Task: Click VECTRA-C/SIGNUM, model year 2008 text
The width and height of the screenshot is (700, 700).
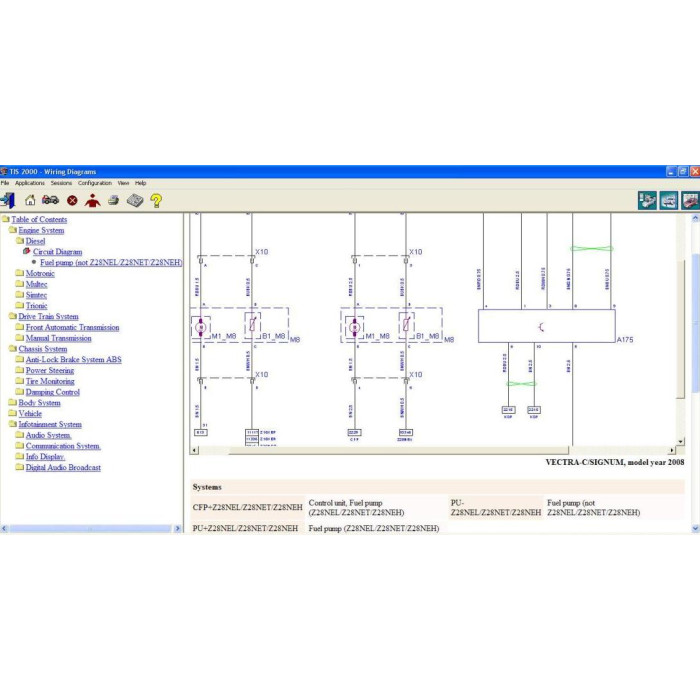Action: coord(615,462)
